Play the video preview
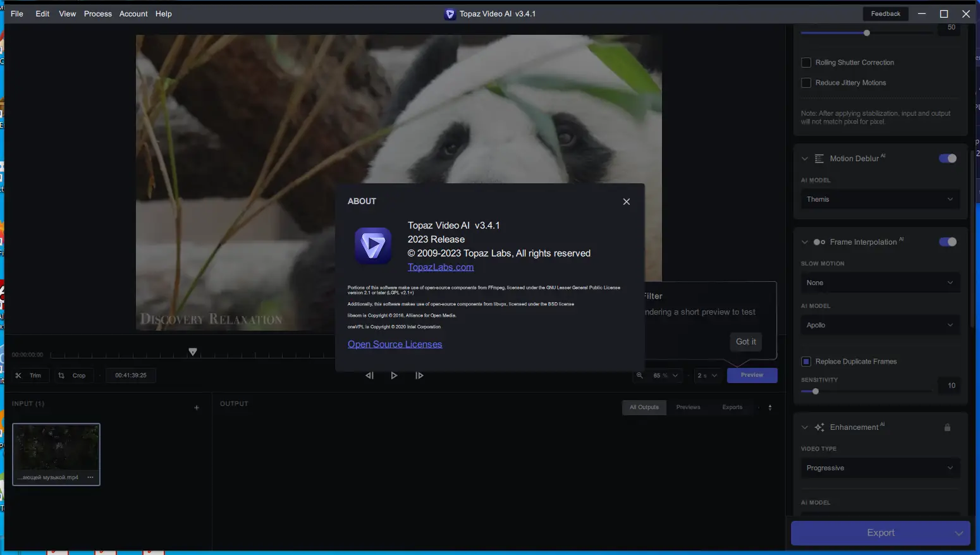The width and height of the screenshot is (980, 555). [x=394, y=375]
